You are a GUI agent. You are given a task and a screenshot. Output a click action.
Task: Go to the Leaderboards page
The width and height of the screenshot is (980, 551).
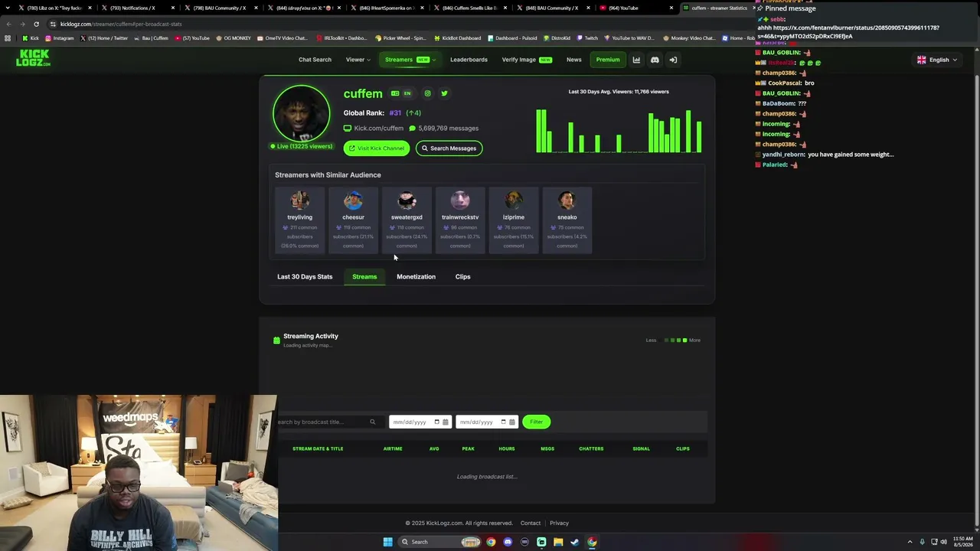point(469,60)
